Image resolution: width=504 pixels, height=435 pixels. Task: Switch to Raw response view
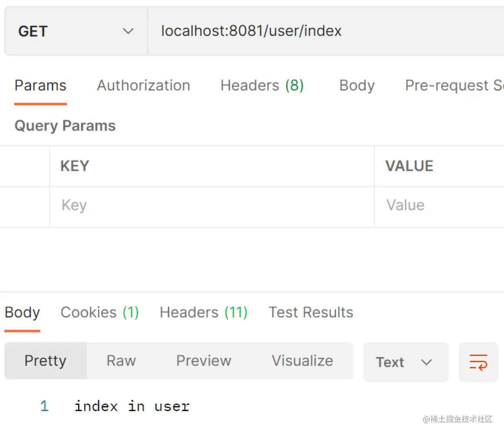coord(121,361)
